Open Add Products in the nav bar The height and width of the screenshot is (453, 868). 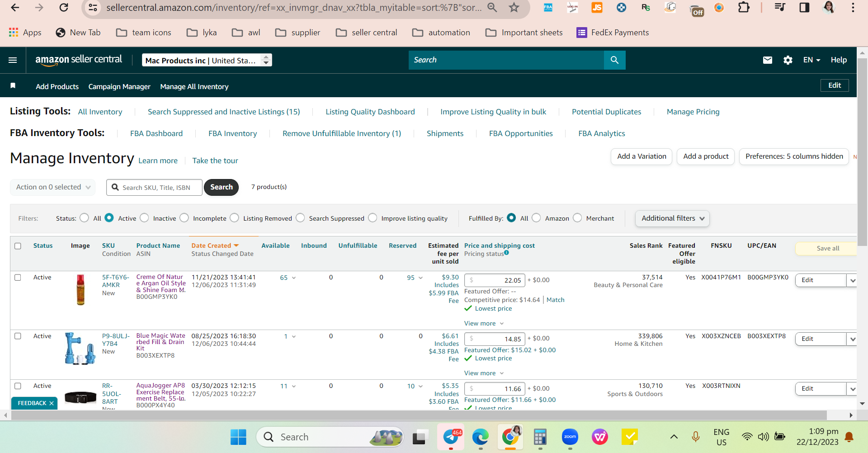point(57,86)
